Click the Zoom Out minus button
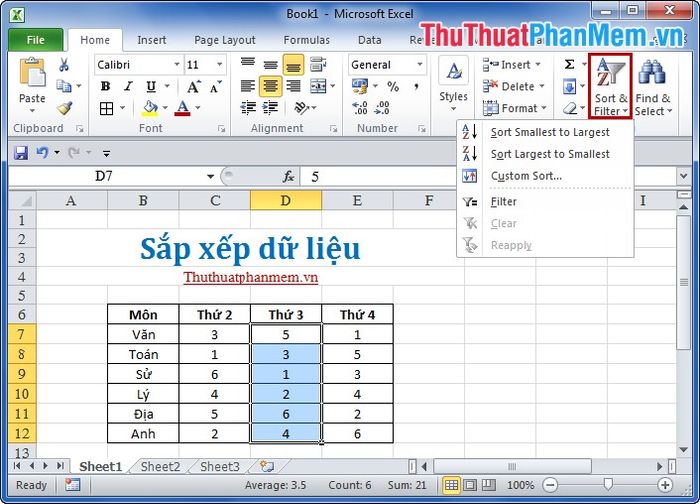 (x=550, y=485)
